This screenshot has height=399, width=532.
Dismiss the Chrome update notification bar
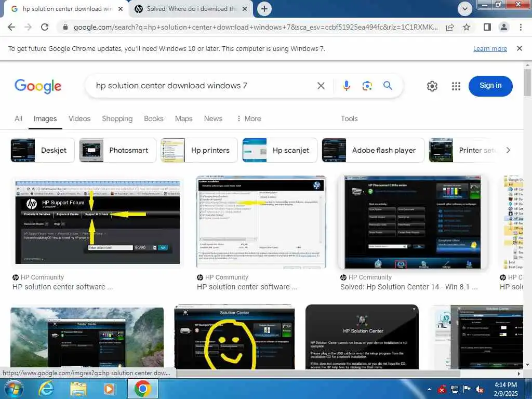click(x=519, y=48)
